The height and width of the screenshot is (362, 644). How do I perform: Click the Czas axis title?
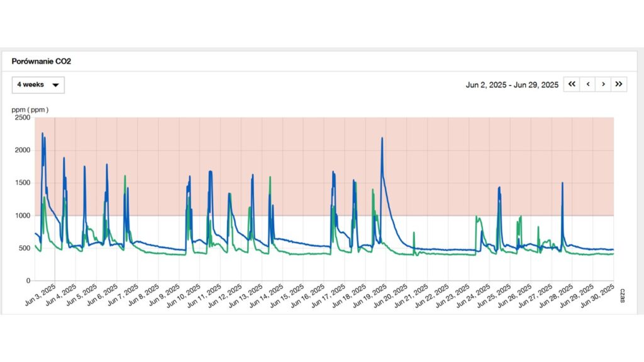click(x=622, y=295)
